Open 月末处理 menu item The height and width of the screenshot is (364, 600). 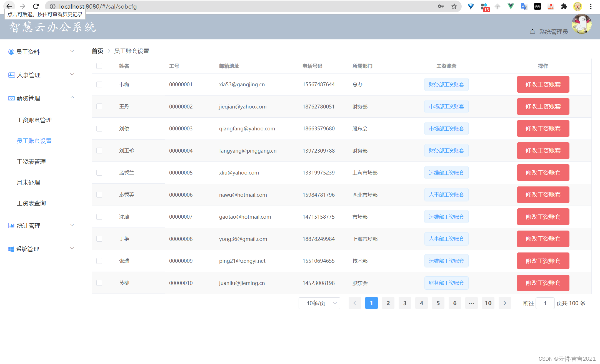(28, 182)
